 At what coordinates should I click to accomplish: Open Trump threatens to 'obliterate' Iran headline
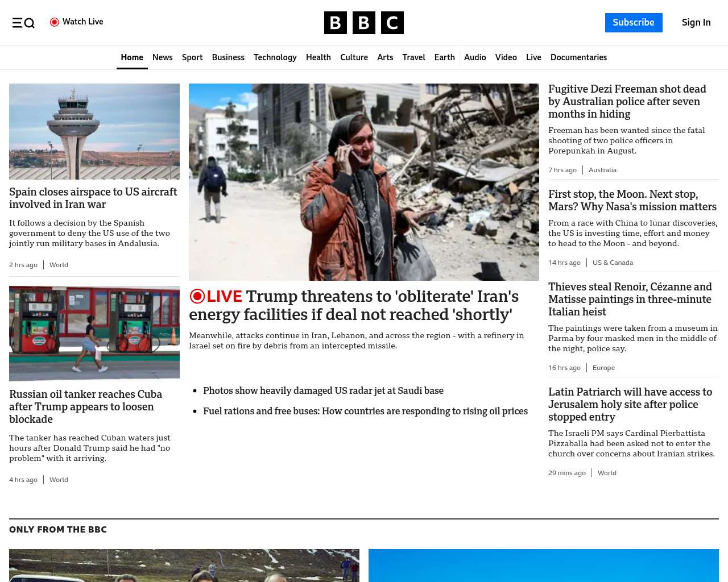click(354, 305)
